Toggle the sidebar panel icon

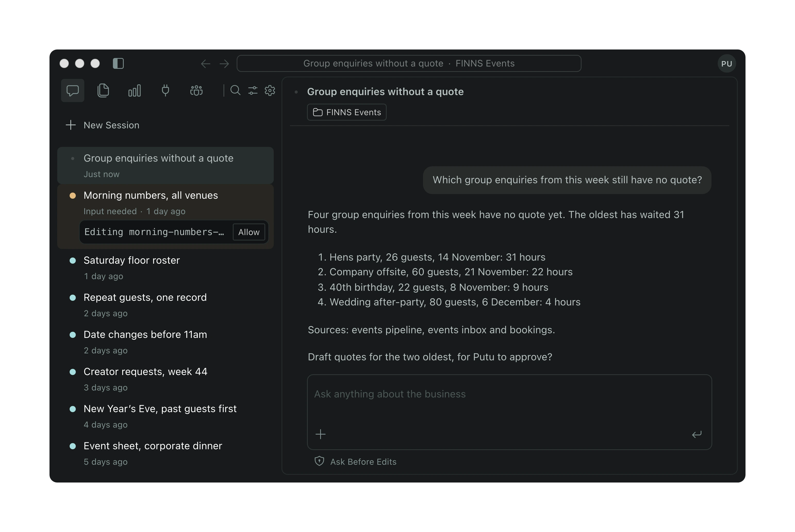click(x=118, y=63)
